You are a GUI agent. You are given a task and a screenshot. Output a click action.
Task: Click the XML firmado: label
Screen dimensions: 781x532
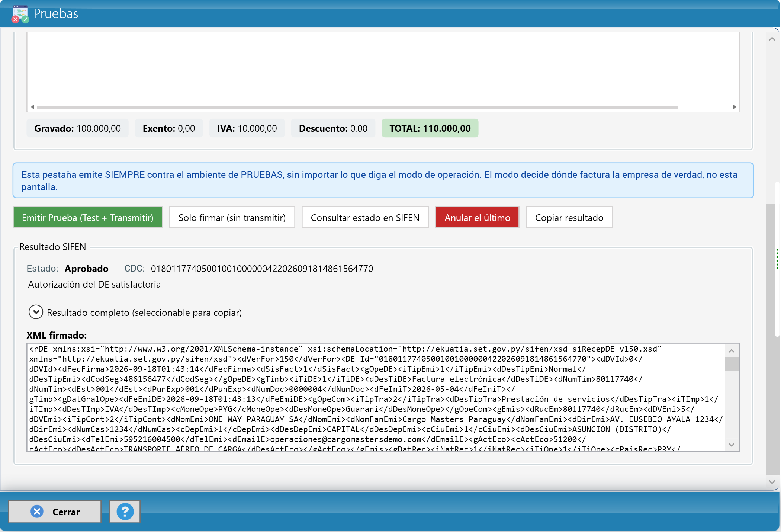tap(57, 335)
